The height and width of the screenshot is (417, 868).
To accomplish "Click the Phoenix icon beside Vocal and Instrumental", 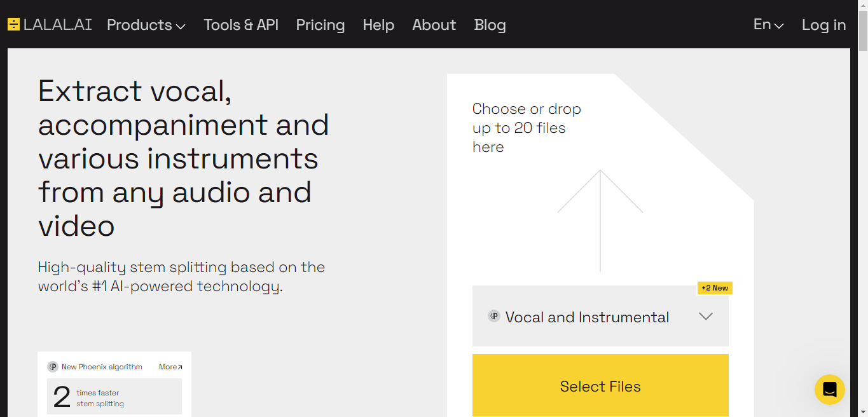I will [493, 316].
